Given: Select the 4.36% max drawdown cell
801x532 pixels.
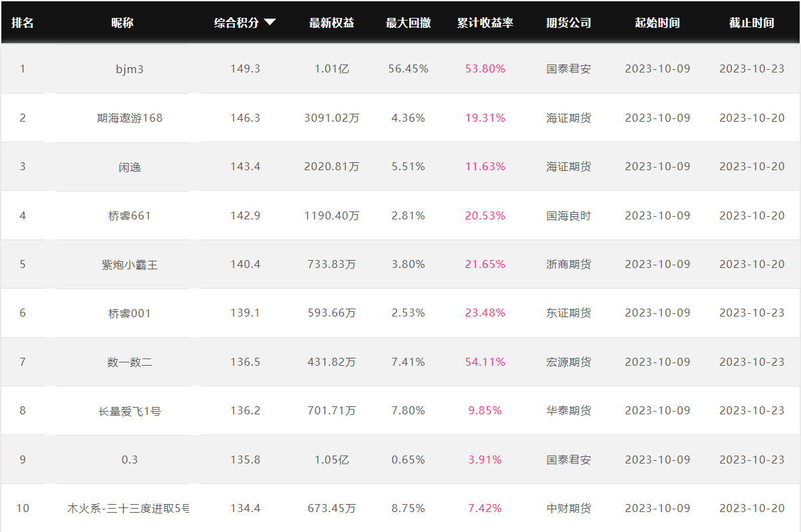Looking at the screenshot, I should click(x=408, y=118).
